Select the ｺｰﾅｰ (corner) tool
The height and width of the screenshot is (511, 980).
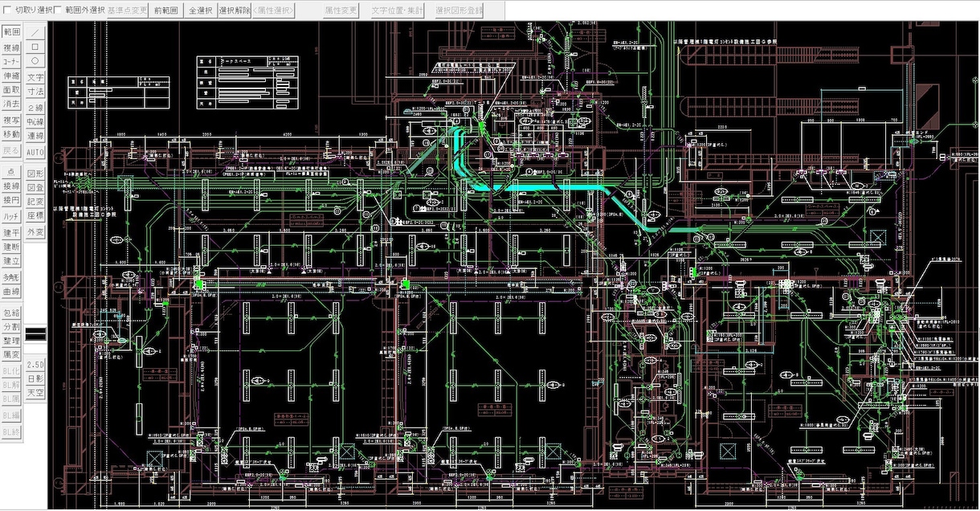click(11, 62)
